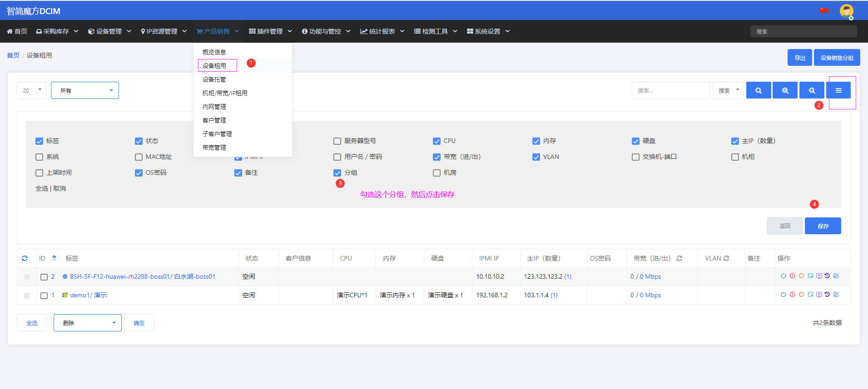Expand the 系统设置 menu
Viewport: 868px width, 389px height.
point(488,31)
